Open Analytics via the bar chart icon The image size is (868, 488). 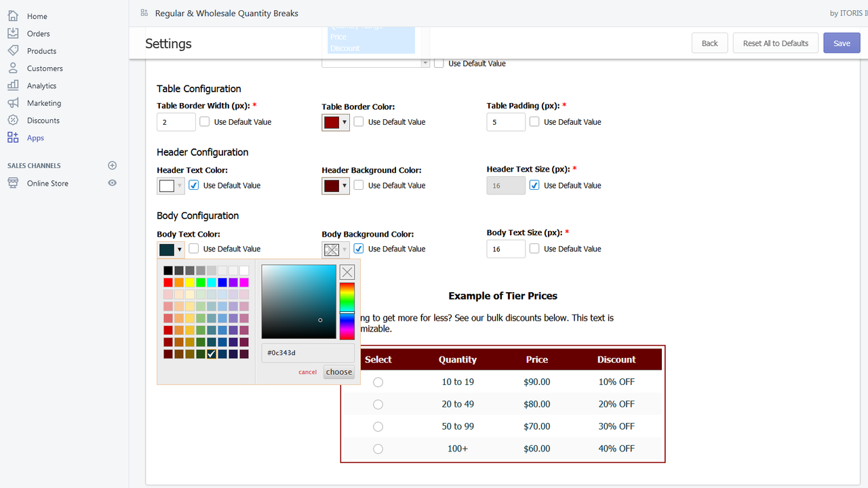click(13, 85)
